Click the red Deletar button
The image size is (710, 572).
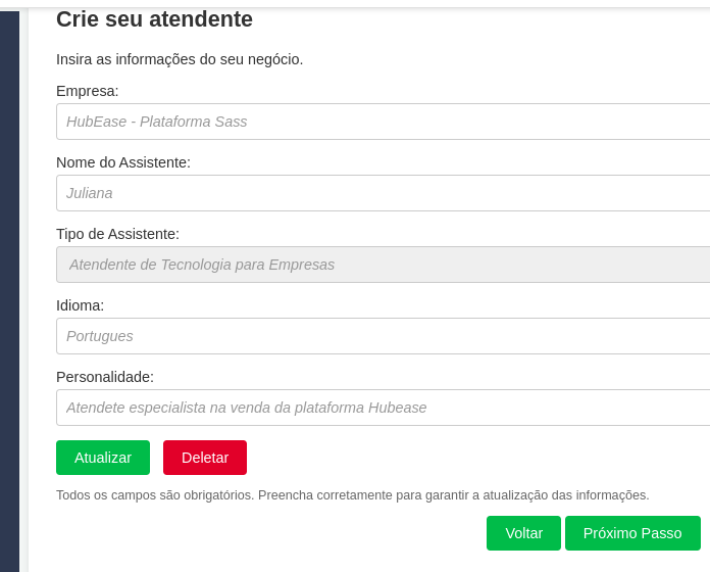pos(205,458)
